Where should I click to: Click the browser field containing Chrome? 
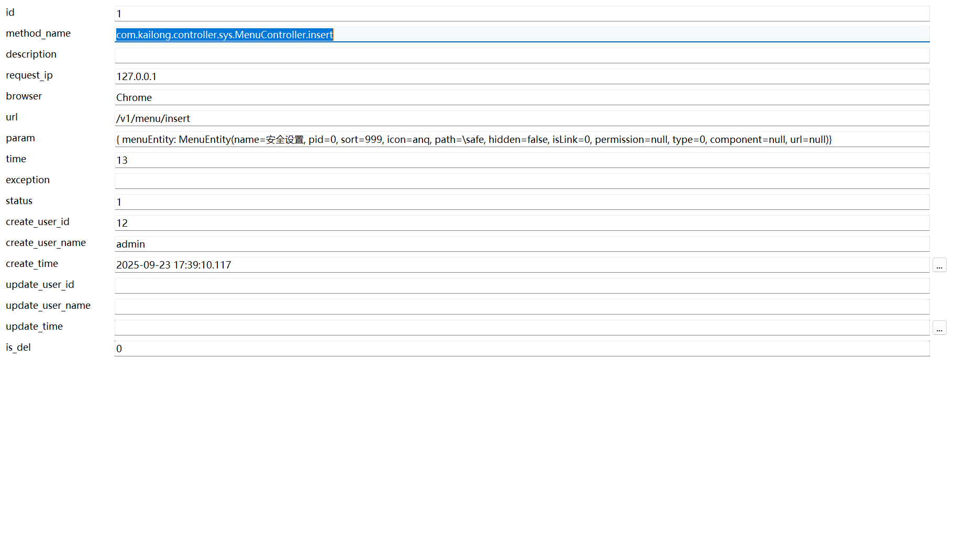tap(522, 97)
